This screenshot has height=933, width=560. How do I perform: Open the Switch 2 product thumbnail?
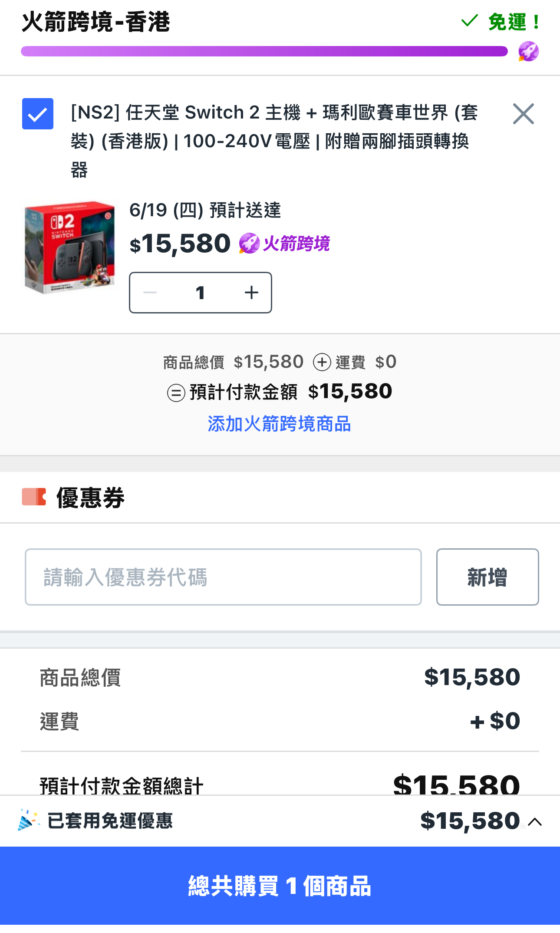(70, 247)
